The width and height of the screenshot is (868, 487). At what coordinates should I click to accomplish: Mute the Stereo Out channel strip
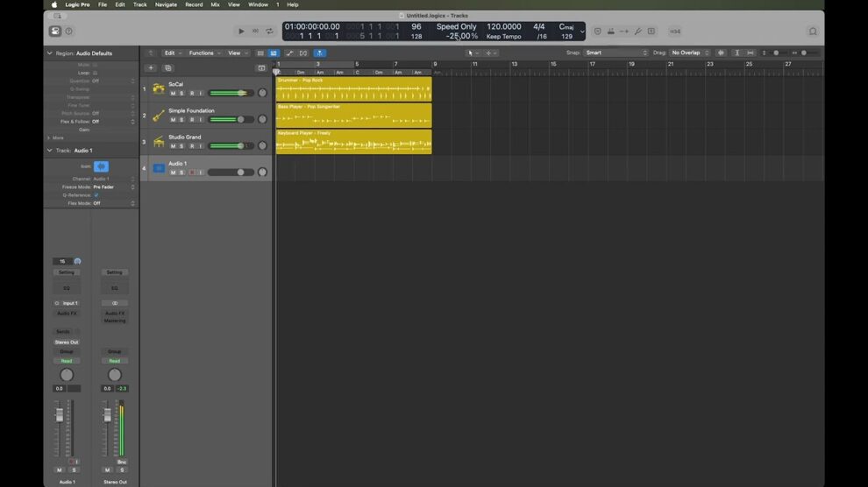tap(107, 469)
